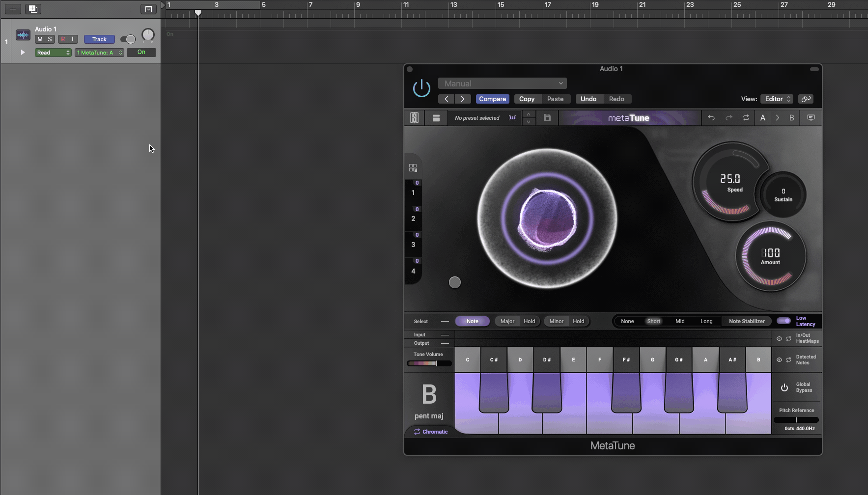Screen dimensions: 868x495
Task: Toggle input monitoring on Audio 1
Action: coord(73,39)
